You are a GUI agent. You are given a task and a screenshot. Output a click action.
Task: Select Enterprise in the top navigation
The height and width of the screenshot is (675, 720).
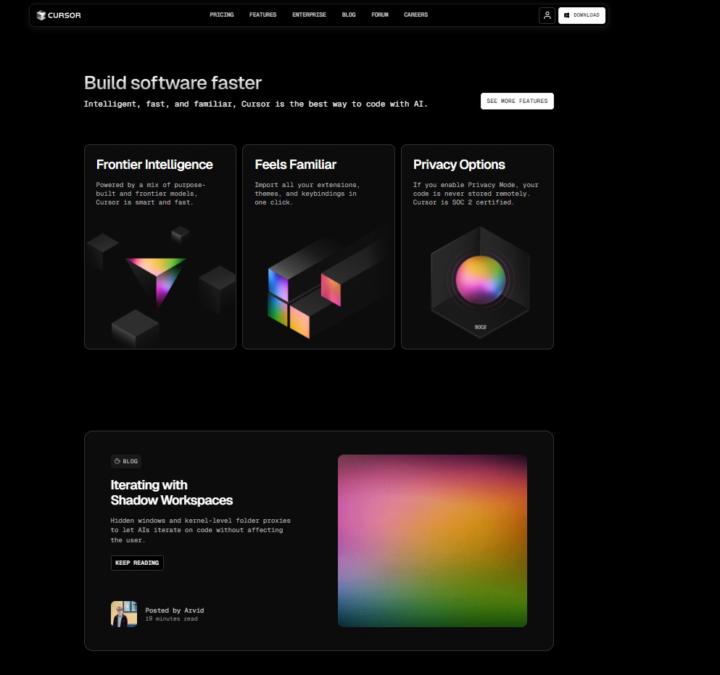[x=309, y=15]
